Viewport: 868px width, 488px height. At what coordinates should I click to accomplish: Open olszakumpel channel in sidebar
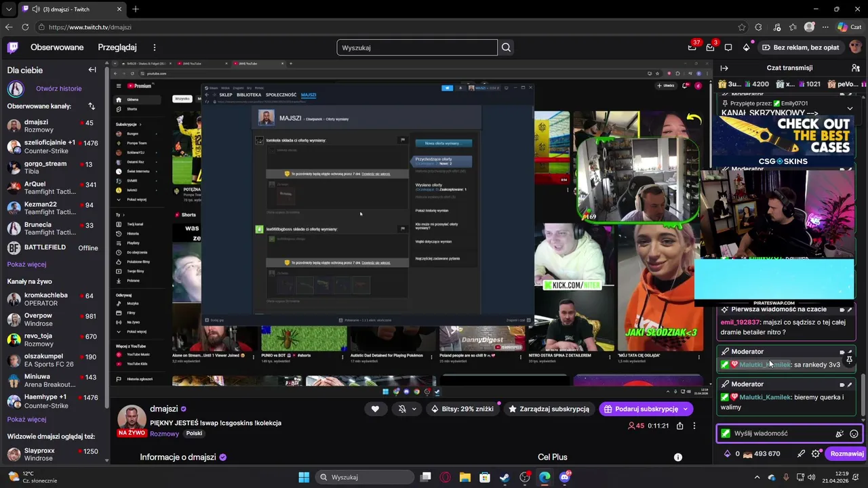[x=53, y=360]
